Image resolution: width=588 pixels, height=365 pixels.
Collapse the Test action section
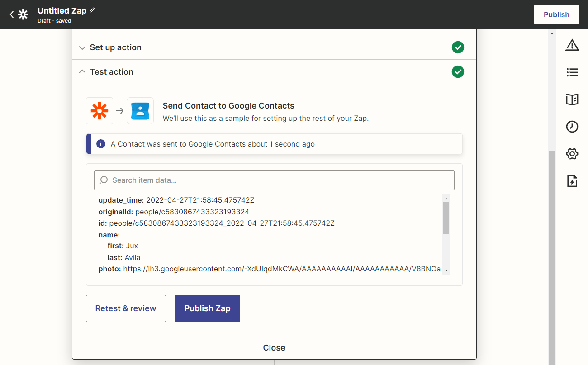pyautogui.click(x=111, y=72)
